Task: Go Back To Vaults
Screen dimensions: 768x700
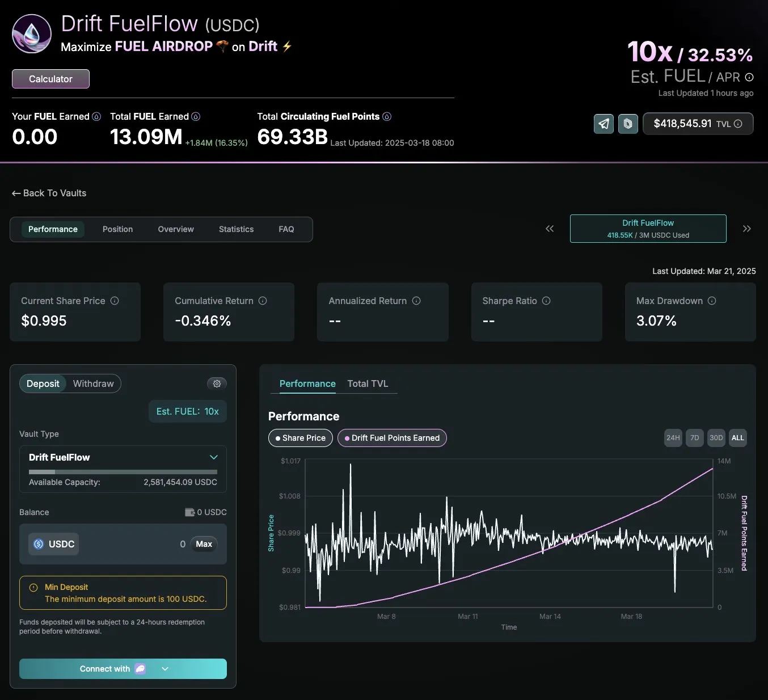Action: click(49, 193)
